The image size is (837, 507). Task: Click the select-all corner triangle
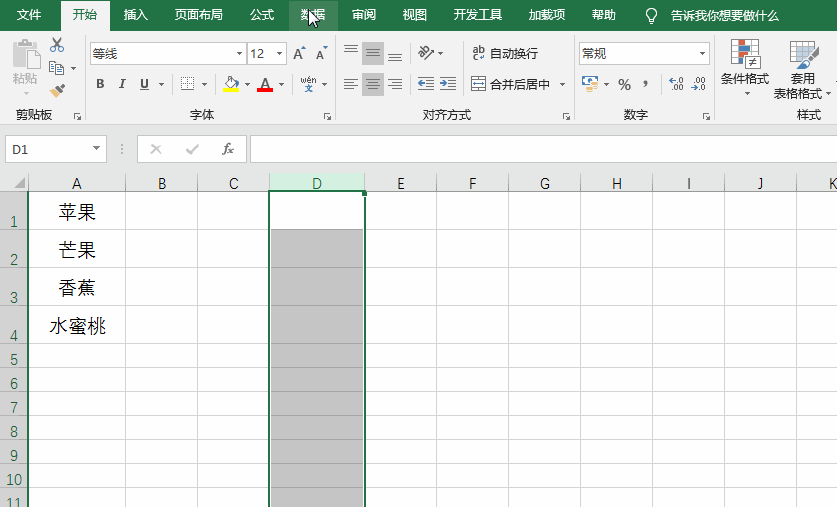[19, 183]
